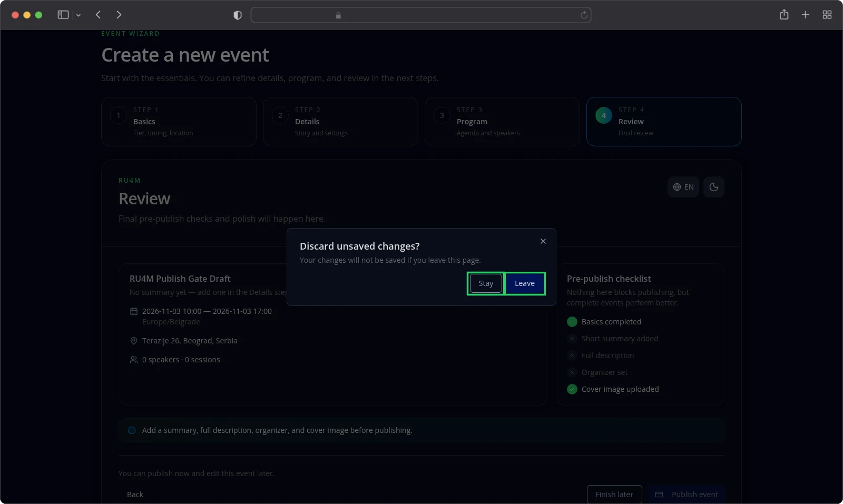Viewport: 843px width, 504px height.
Task: Open the browser share icon
Action: 784,15
